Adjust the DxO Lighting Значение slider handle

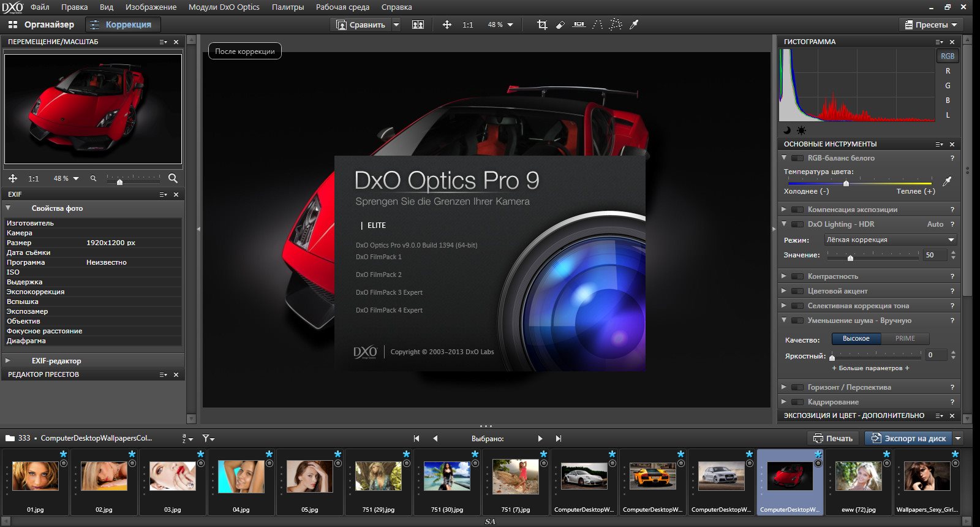click(x=850, y=257)
